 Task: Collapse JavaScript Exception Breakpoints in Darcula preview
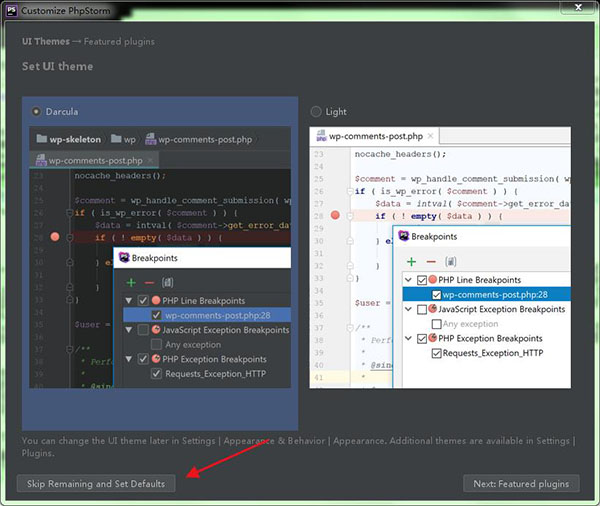pyautogui.click(x=129, y=330)
